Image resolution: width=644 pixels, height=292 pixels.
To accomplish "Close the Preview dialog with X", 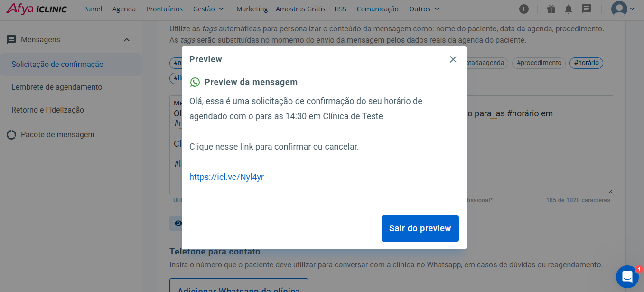I will 453,59.
